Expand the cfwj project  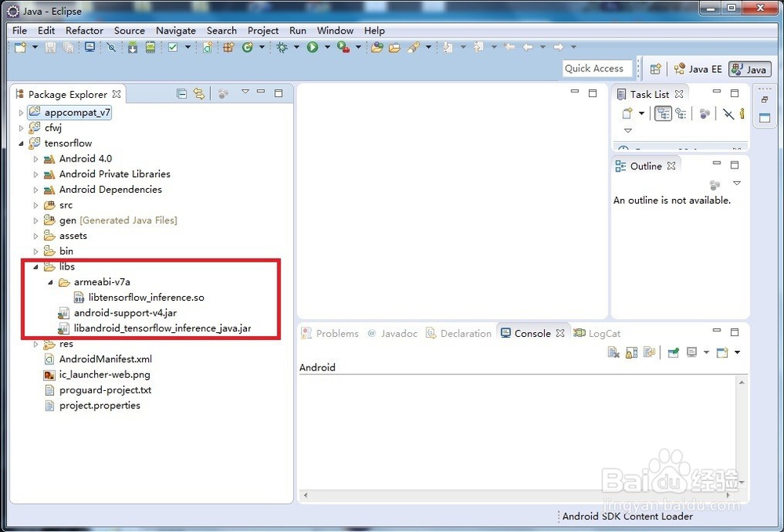click(x=21, y=128)
